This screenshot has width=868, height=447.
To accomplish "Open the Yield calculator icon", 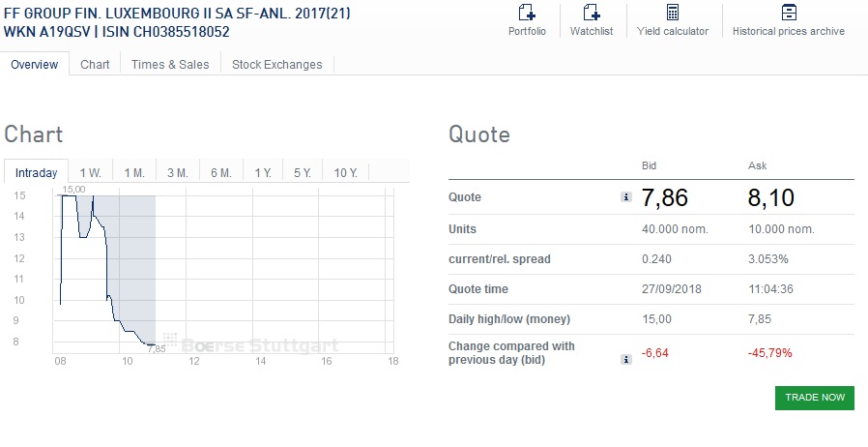I will tap(673, 13).
